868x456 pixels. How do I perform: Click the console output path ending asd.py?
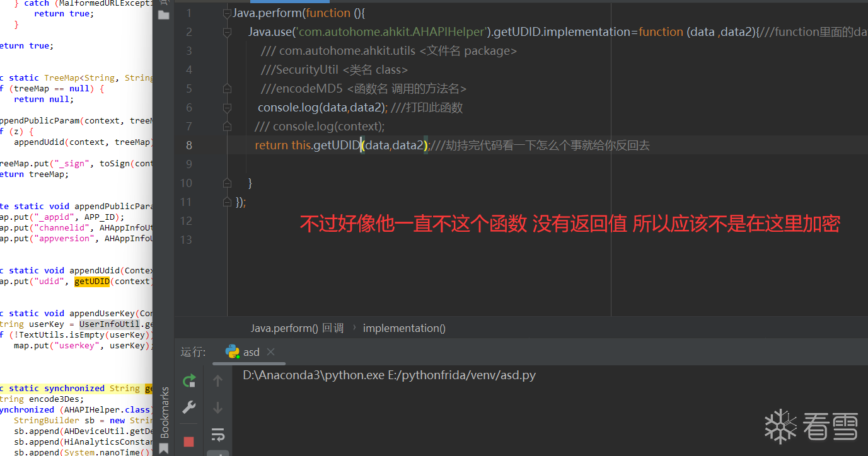pos(389,375)
